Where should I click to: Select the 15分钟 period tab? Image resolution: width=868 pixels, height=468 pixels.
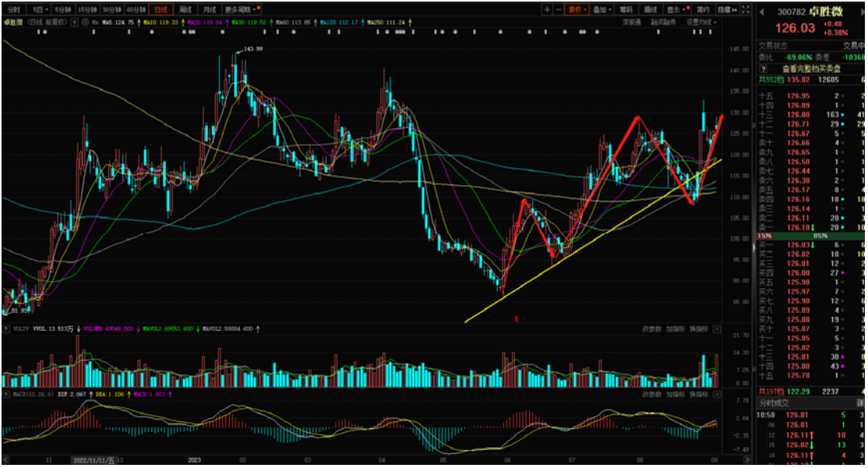tap(87, 9)
